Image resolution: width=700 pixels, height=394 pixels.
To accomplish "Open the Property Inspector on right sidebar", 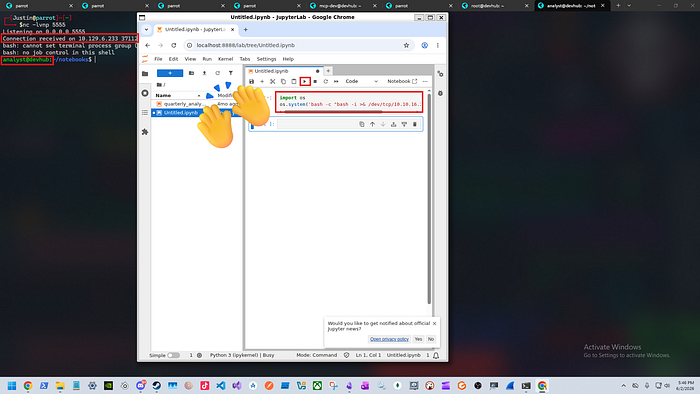I will (x=440, y=74).
